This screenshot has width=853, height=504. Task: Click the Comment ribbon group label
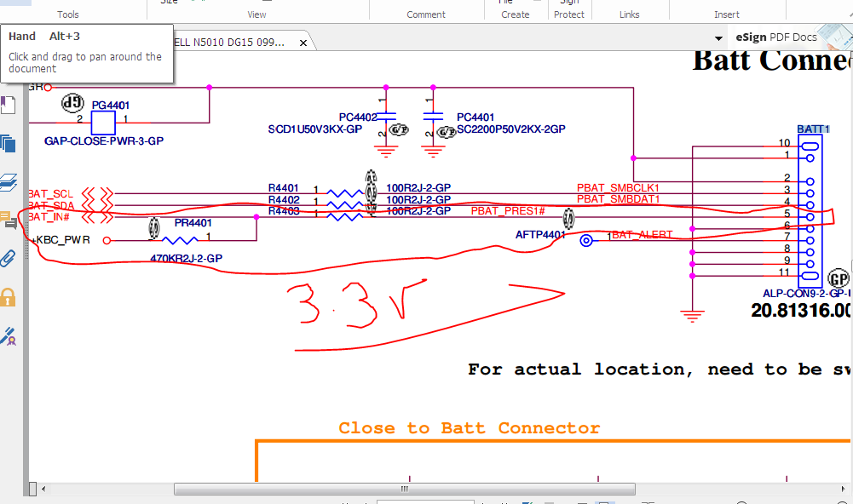[x=426, y=14]
